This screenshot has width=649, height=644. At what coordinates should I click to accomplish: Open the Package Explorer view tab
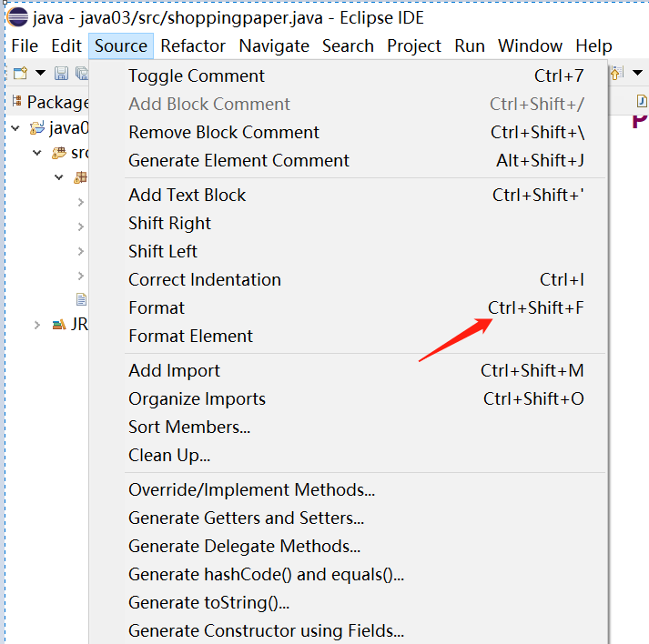coord(55,103)
